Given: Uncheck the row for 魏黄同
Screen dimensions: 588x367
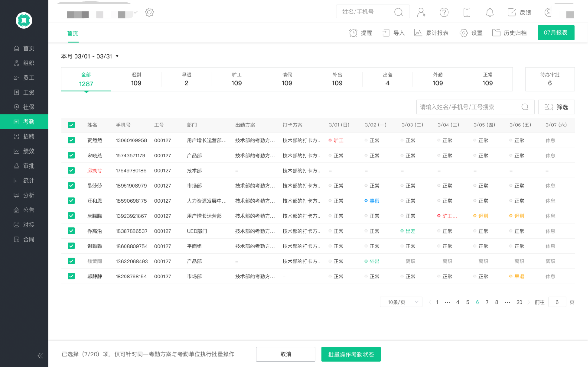Looking at the screenshot, I should point(71,261).
